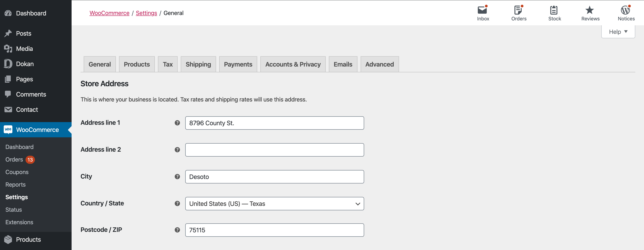The height and width of the screenshot is (250, 644).
Task: Switch to the Shipping settings tab
Action: coord(198,64)
